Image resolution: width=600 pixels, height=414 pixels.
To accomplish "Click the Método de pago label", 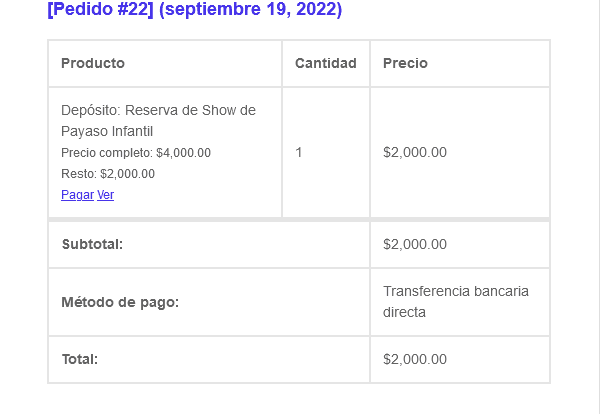I will click(x=120, y=301).
